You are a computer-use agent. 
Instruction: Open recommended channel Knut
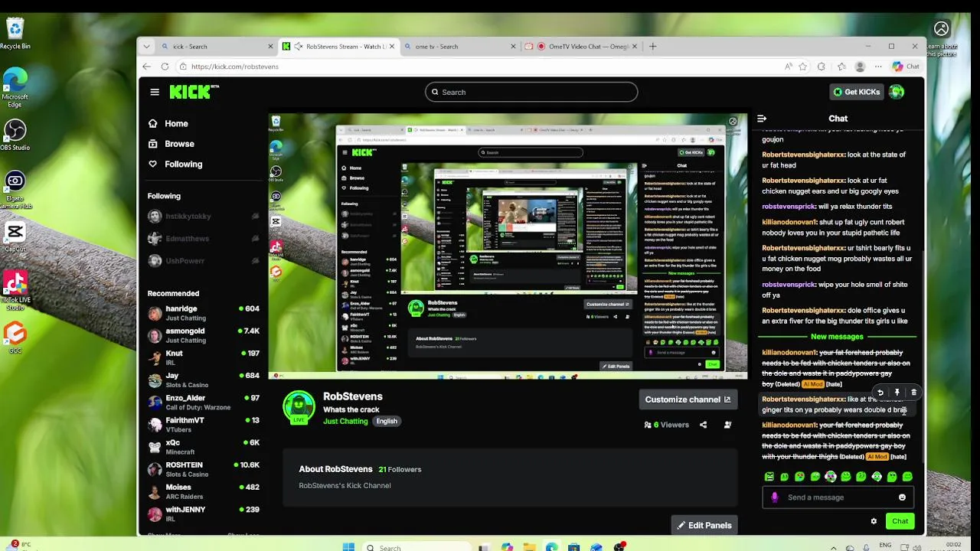[x=203, y=357]
